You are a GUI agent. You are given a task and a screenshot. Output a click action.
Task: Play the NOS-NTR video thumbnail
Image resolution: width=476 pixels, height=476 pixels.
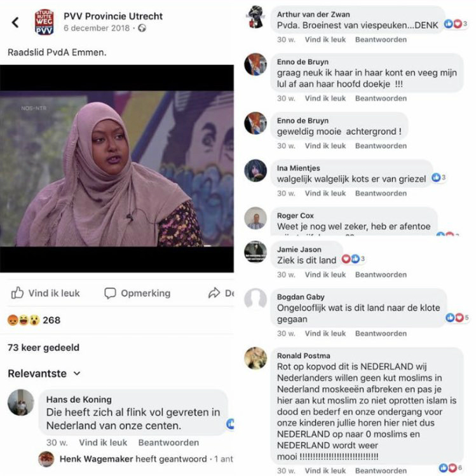click(x=117, y=168)
